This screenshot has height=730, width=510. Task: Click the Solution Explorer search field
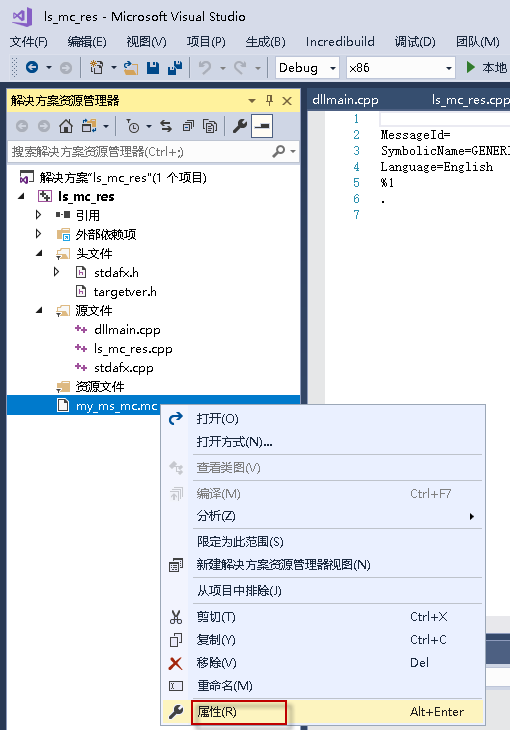point(140,151)
